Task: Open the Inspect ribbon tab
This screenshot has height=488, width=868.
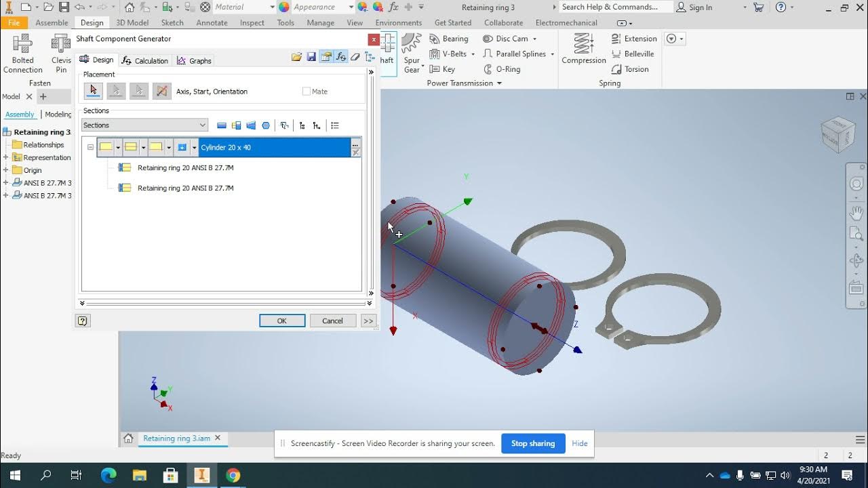Action: (x=252, y=22)
